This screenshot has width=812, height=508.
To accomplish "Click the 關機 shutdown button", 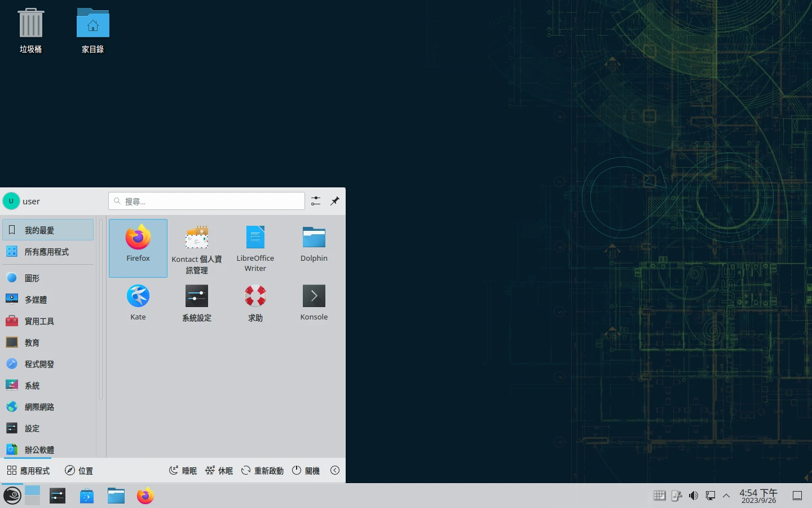I will (306, 470).
